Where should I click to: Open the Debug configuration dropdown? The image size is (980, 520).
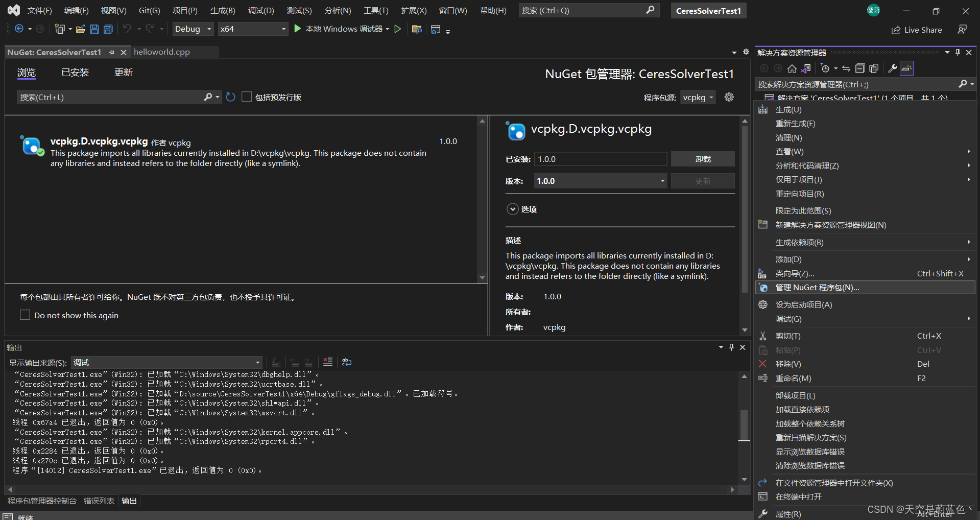(x=193, y=29)
